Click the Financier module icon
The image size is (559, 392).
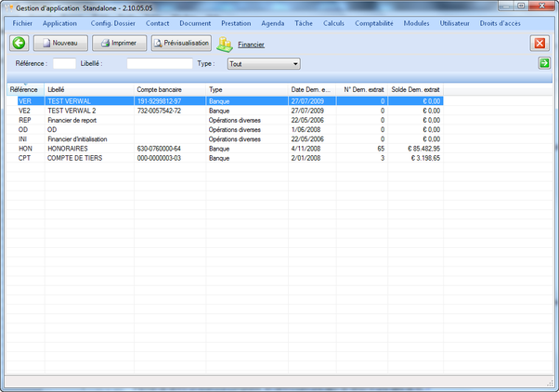point(225,44)
